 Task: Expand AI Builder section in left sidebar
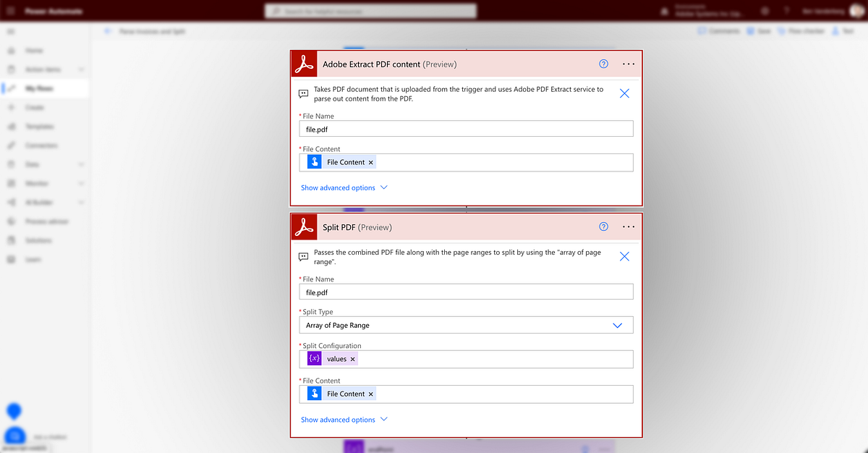point(81,203)
